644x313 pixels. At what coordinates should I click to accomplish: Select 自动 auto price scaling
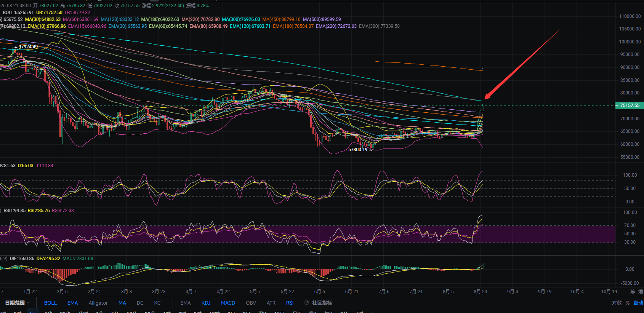pyautogui.click(x=638, y=303)
